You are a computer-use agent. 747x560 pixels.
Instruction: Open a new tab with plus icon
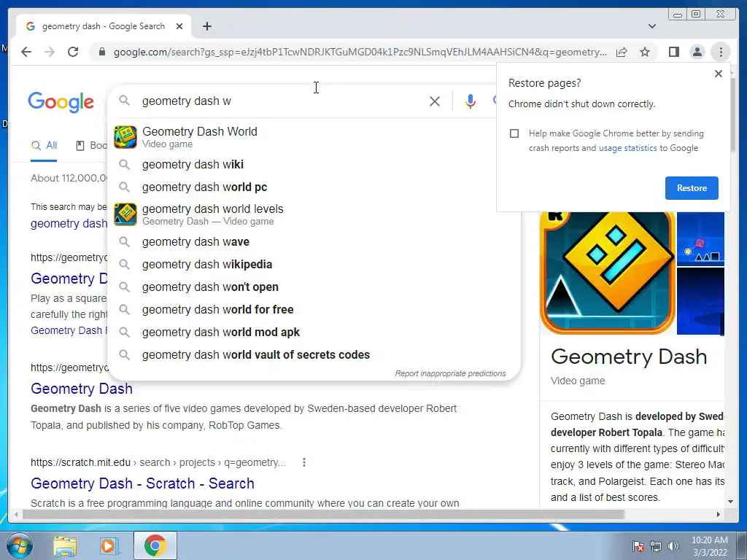(x=206, y=26)
